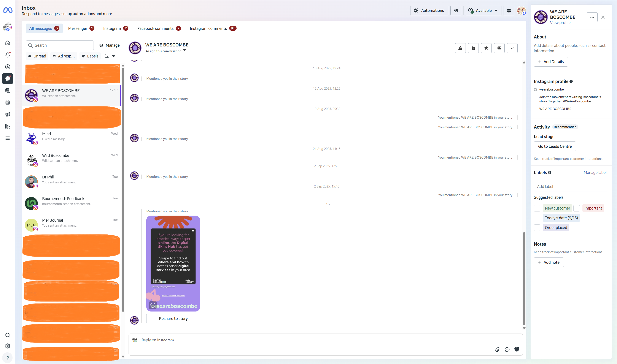Open the Dr Phil conversation

(x=71, y=181)
